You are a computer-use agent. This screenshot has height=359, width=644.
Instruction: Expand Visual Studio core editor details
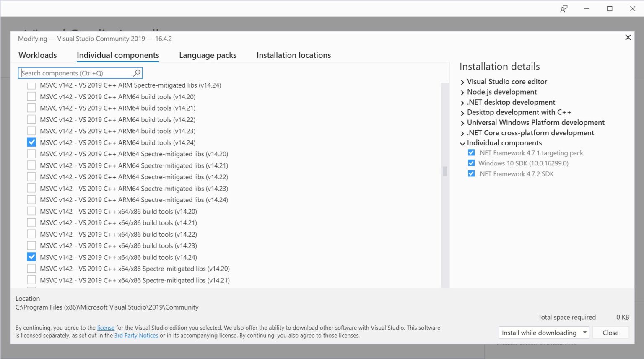pyautogui.click(x=462, y=82)
